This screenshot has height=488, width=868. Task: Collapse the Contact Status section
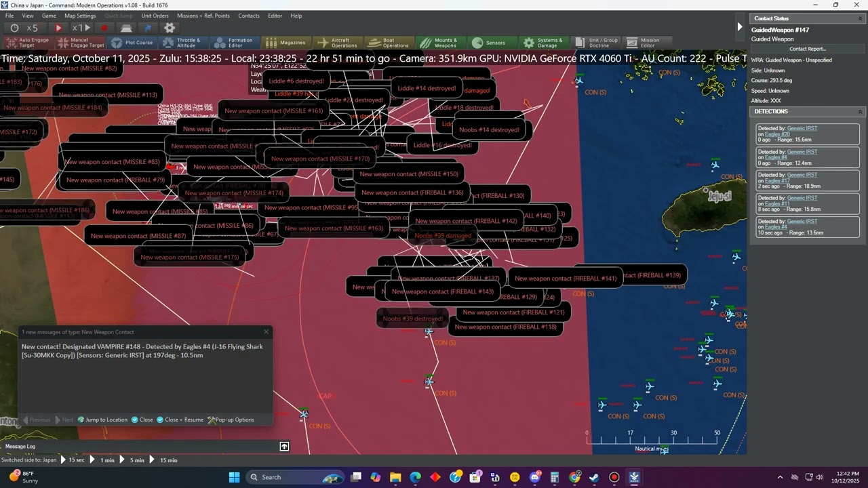click(861, 18)
